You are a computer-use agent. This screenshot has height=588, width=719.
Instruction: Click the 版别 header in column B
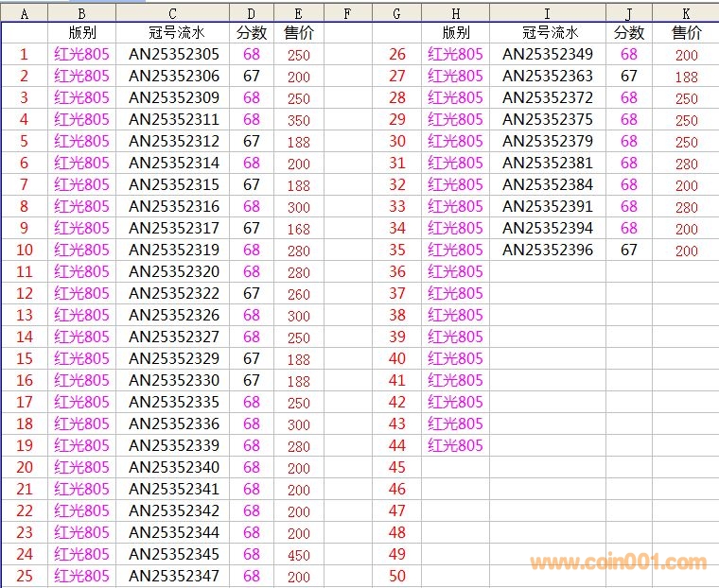81,33
